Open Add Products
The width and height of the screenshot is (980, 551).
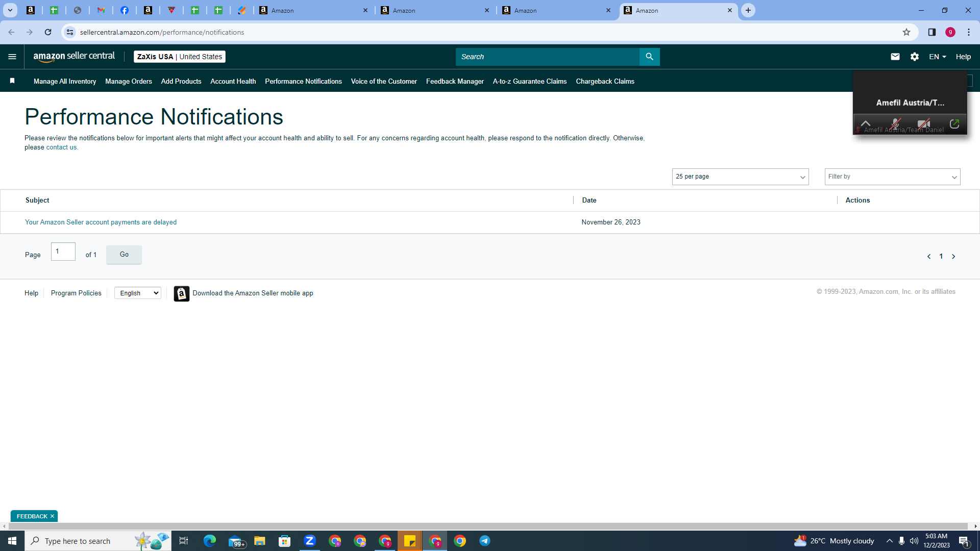(x=181, y=81)
